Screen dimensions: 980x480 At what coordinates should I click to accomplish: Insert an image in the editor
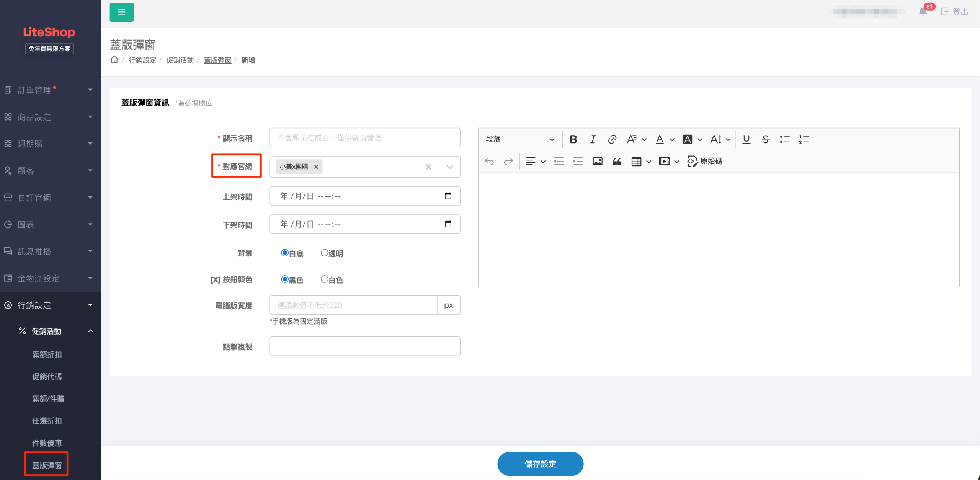click(x=597, y=162)
